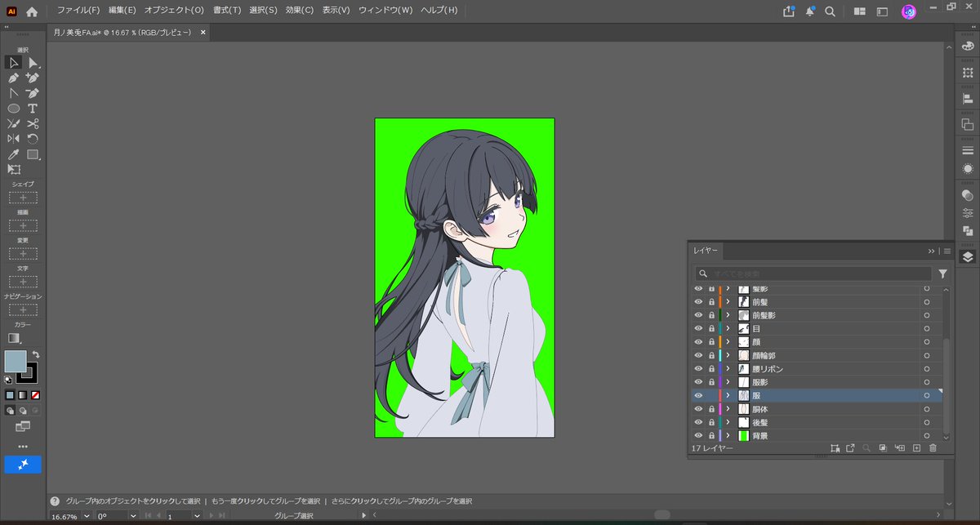
Task: Open the オブジェクト(O) menu
Action: (174, 11)
